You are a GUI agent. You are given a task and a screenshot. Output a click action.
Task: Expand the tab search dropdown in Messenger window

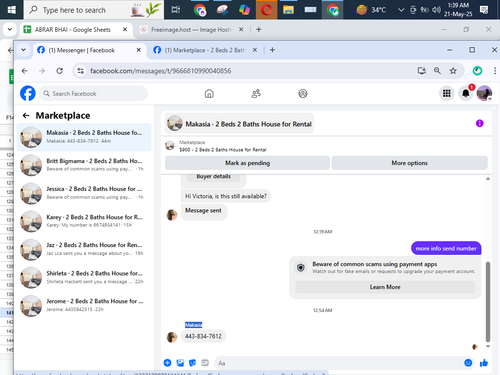23,50
